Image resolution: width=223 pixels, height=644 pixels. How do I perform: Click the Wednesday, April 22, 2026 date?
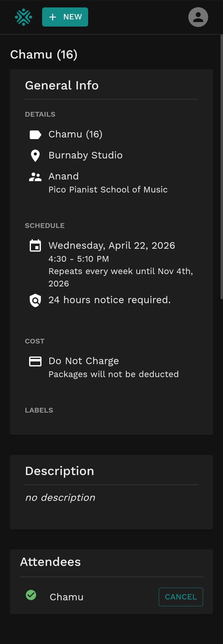[x=112, y=246]
